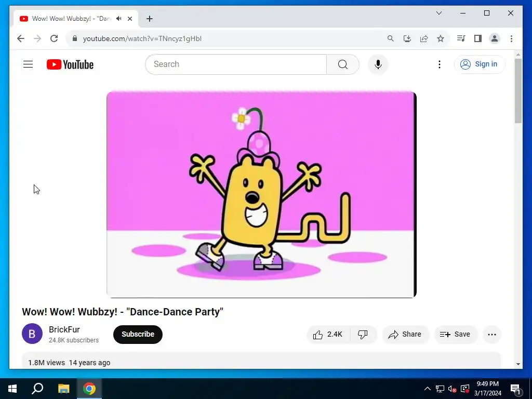
Task: Open File Explorer from taskbar
Action: tap(63, 389)
